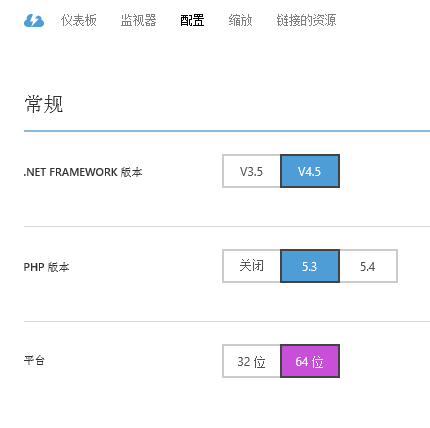Click the .NET FRAMEWORK 版本 label
Viewport: 430px width, 428px height.
(x=83, y=172)
